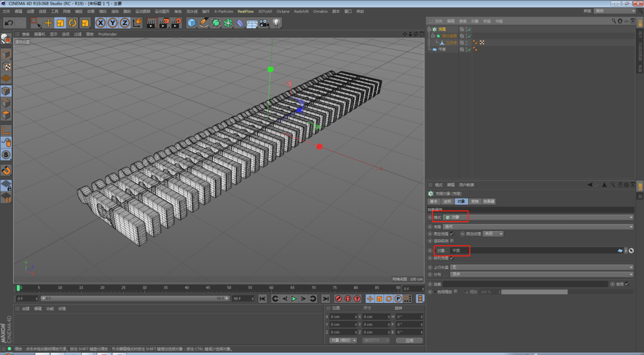Viewport: 644px width, 355px height.
Task: Open the render settings clapperboard icon
Action: pyautogui.click(x=177, y=23)
